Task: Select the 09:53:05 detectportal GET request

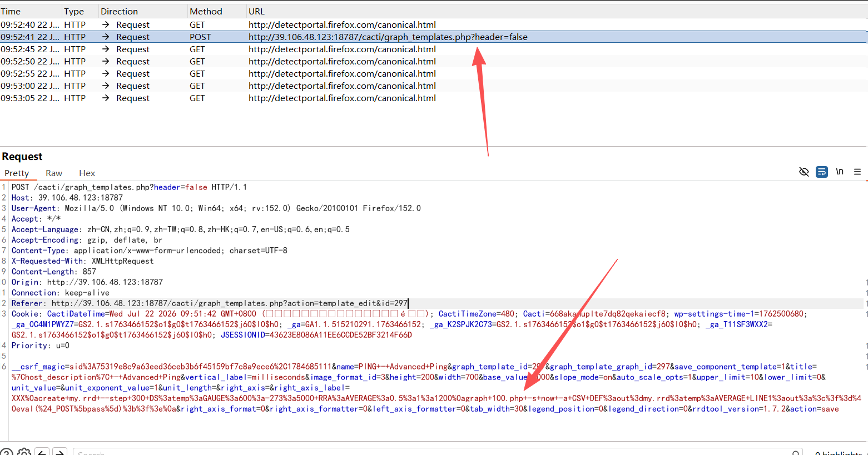Action: (434, 98)
